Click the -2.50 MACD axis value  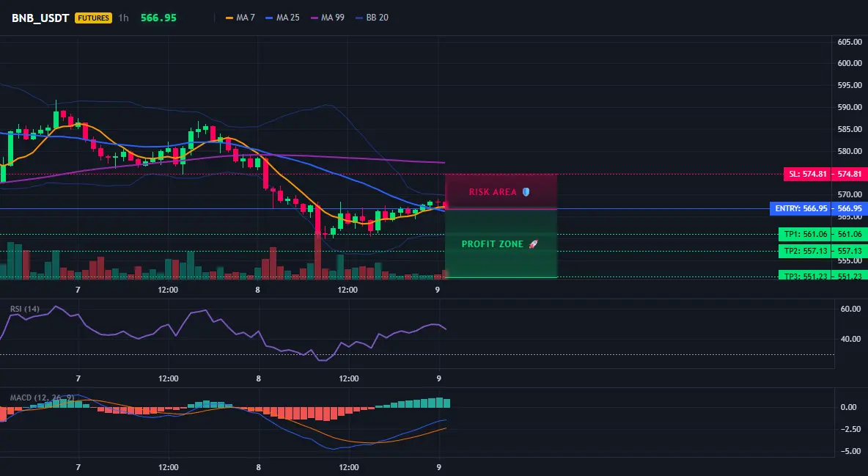(850, 430)
